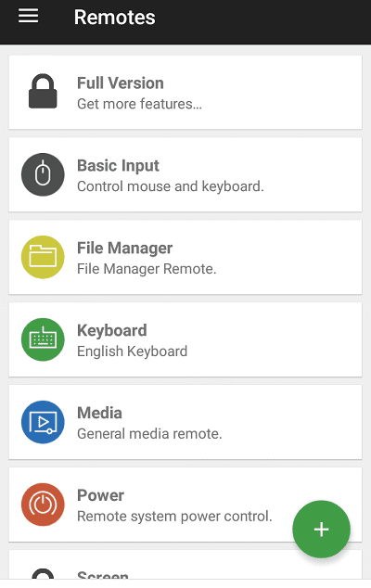Open 'General media remote.' description
Viewport: 371px width, 588px height.
[x=149, y=434]
